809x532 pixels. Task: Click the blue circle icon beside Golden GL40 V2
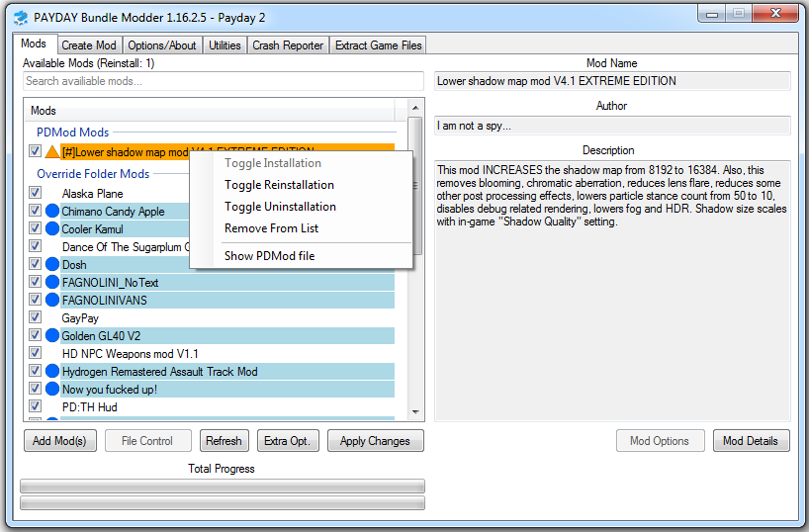click(52, 335)
